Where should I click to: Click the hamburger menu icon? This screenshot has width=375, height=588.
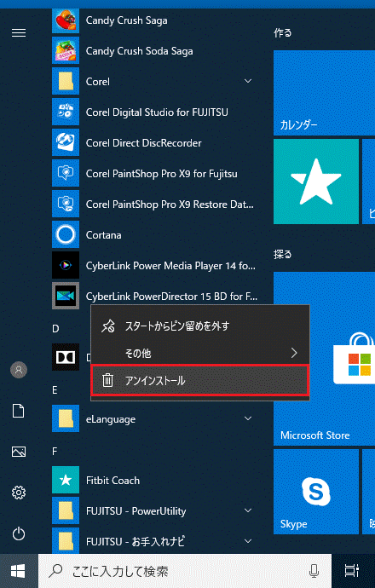(19, 33)
